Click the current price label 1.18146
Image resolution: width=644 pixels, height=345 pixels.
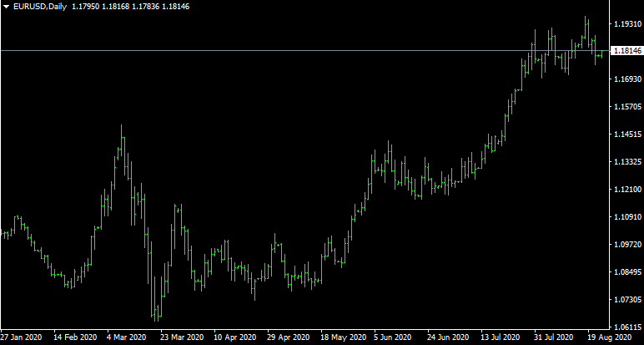click(626, 51)
